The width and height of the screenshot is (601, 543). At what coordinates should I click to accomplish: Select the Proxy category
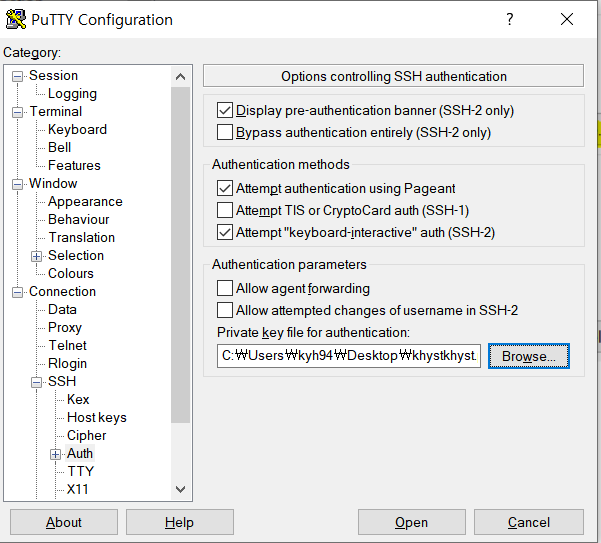[65, 328]
